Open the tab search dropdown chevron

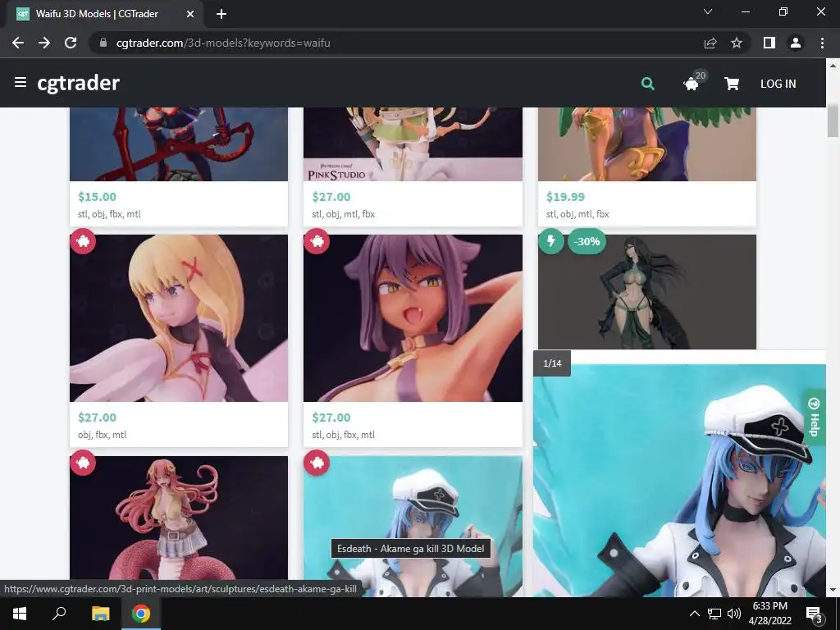click(708, 11)
